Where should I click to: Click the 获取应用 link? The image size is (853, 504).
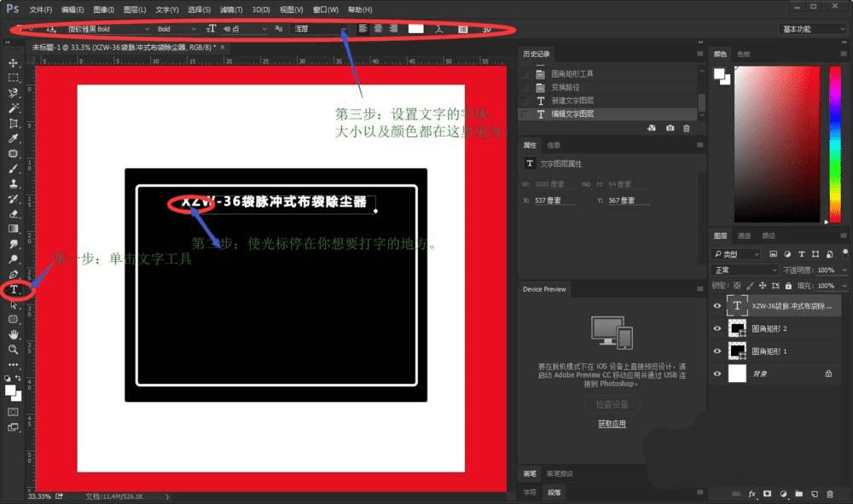pyautogui.click(x=612, y=424)
